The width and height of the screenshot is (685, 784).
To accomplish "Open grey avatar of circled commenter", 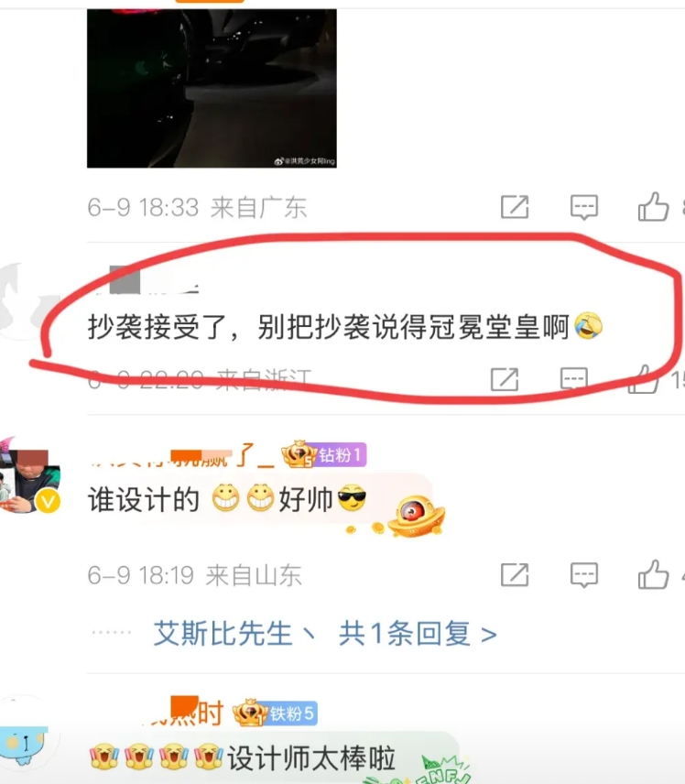I will [20, 301].
